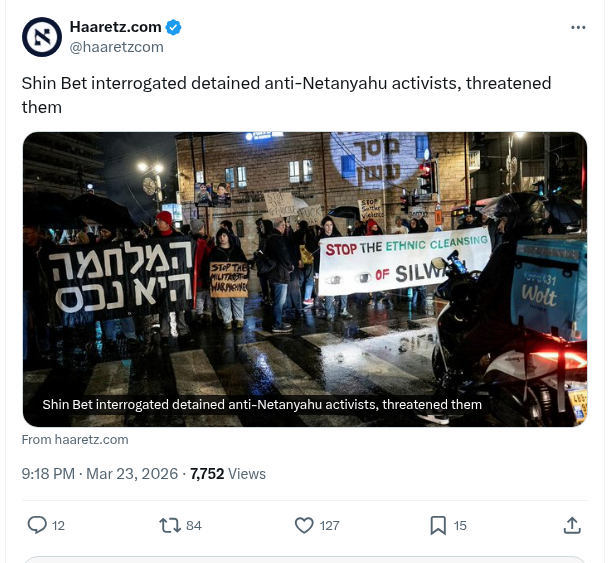This screenshot has width=608, height=563.
Task: Click the bookmark count 15
Action: [x=460, y=526]
